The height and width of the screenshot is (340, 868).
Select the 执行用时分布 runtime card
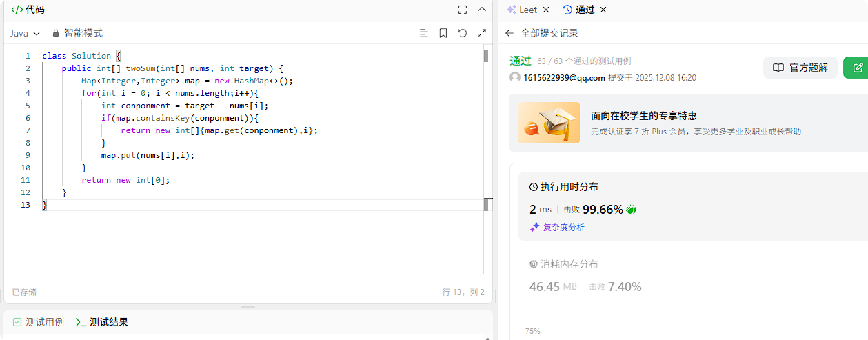click(693, 206)
